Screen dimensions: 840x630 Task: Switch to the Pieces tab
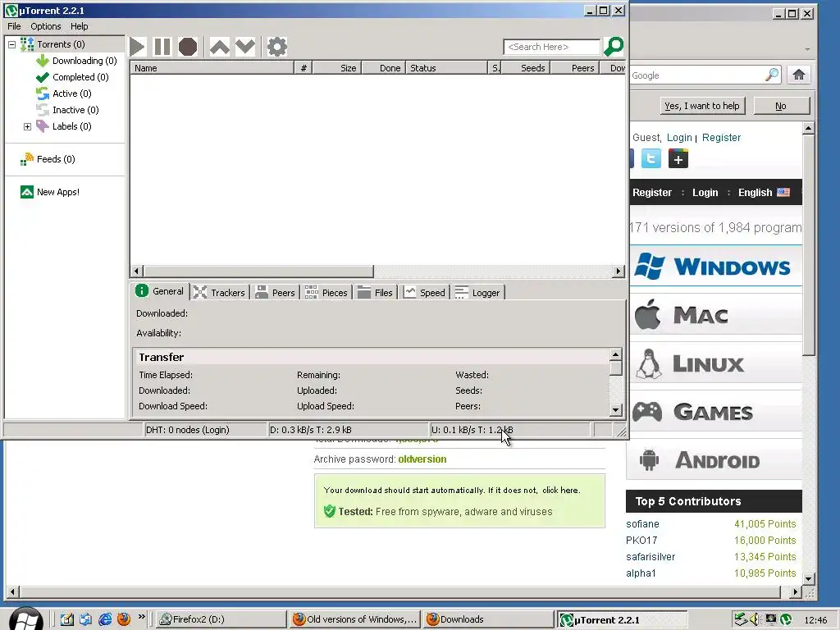(326, 293)
